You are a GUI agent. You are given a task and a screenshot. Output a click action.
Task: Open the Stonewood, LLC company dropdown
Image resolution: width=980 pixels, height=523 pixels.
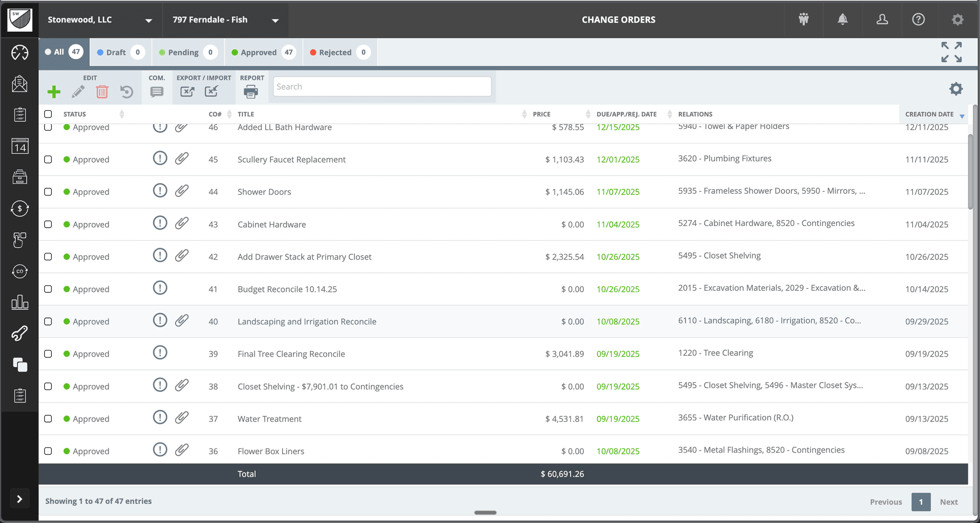[x=100, y=20]
